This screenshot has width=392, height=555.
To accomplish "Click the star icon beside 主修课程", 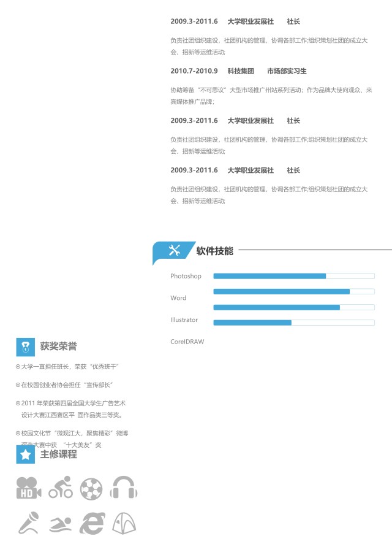I will pos(25,454).
